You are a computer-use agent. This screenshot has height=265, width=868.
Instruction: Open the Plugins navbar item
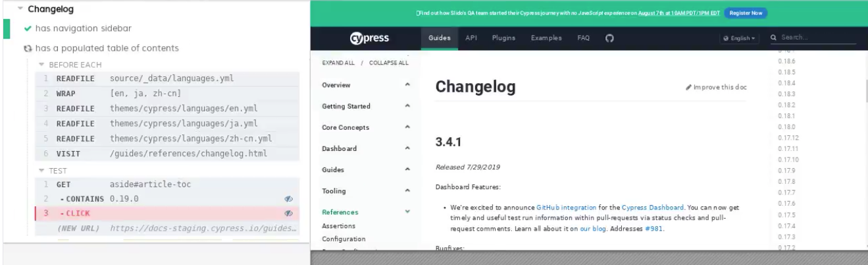tap(504, 38)
